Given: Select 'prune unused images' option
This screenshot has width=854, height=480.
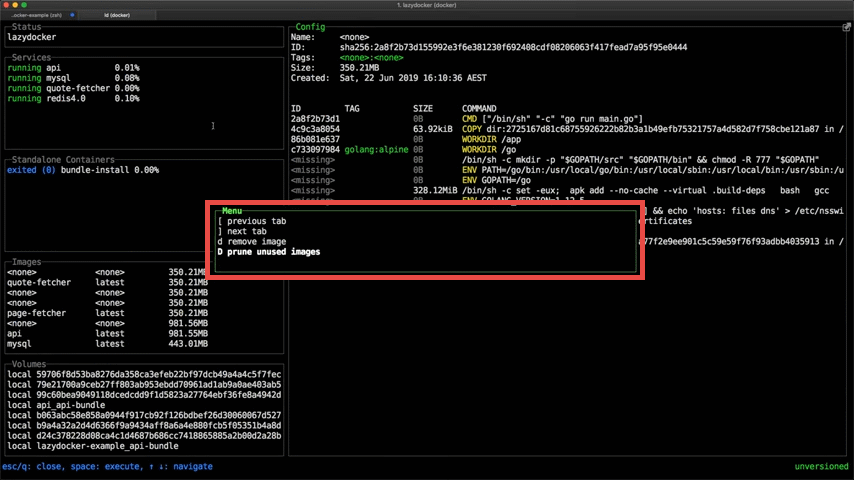Looking at the screenshot, I should click(268, 252).
